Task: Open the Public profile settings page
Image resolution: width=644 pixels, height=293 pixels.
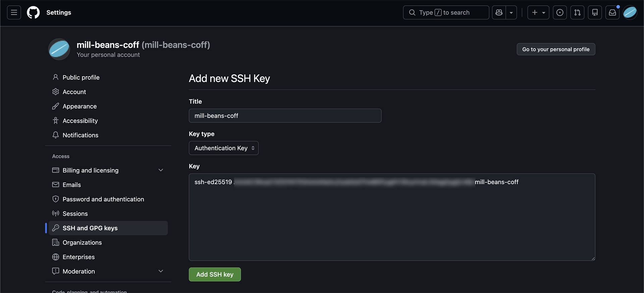Action: [x=81, y=77]
